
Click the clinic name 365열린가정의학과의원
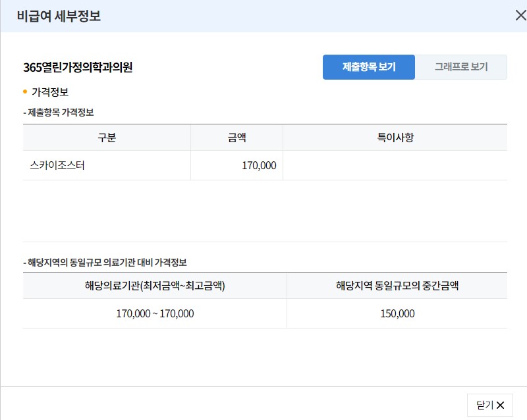[x=78, y=67]
